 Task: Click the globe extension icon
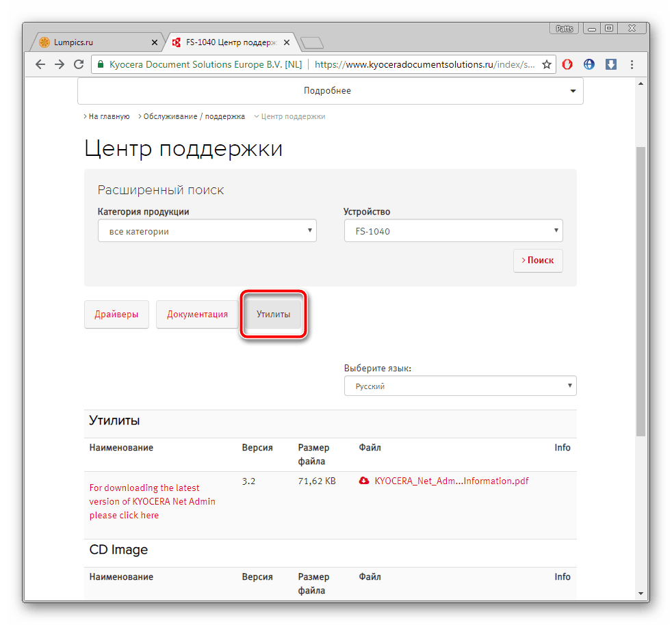(x=589, y=64)
